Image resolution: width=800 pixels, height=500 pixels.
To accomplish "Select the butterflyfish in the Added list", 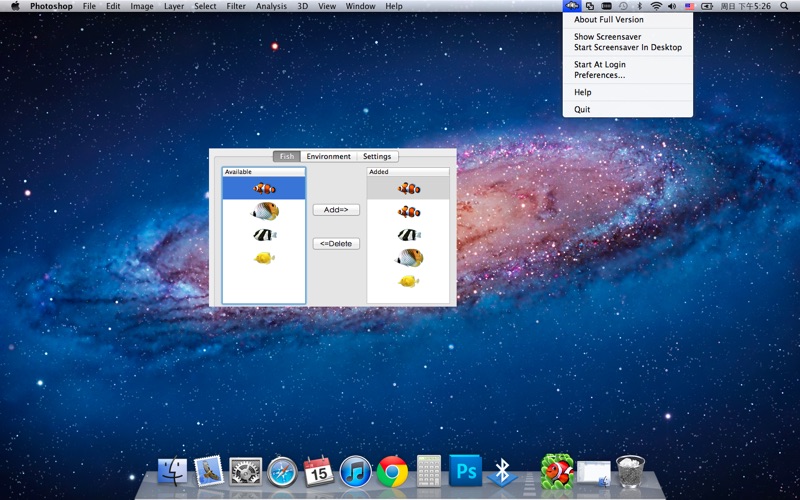I will click(x=408, y=258).
